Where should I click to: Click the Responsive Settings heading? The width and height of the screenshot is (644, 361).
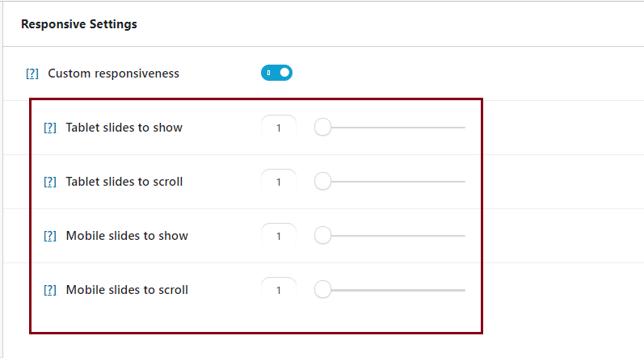click(x=79, y=24)
